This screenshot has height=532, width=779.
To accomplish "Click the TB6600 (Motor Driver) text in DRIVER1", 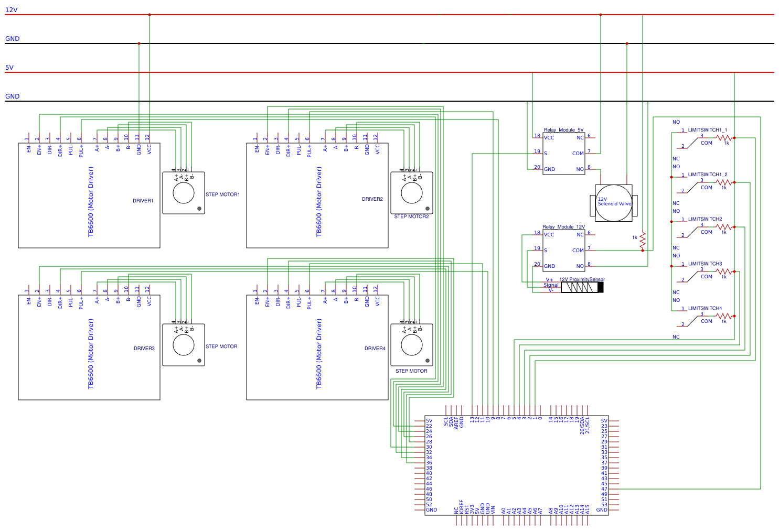I will 91,202.
